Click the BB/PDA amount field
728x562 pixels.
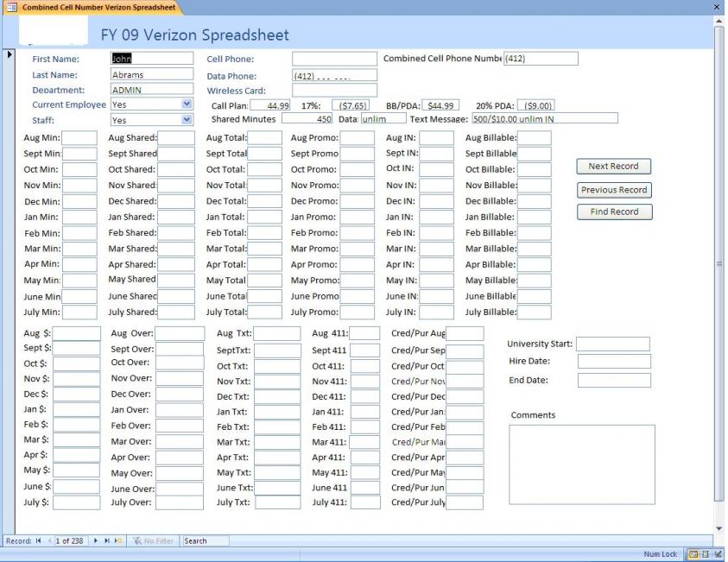(440, 105)
